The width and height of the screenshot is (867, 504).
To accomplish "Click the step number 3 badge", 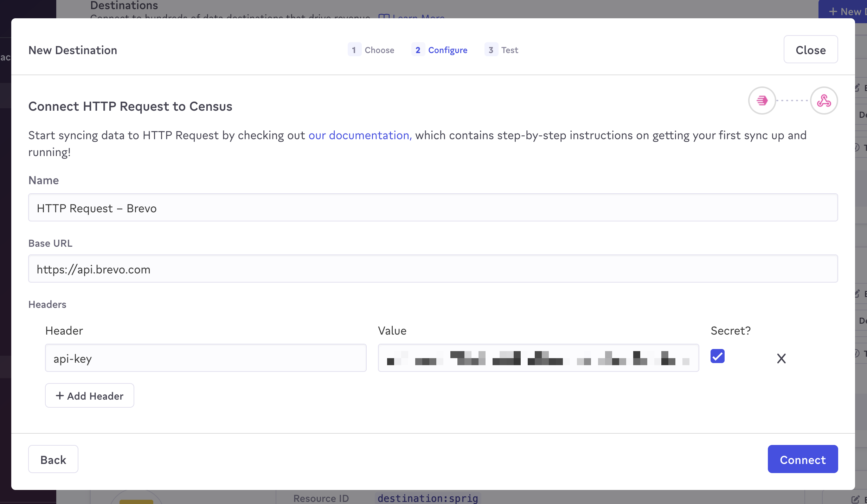I will (491, 50).
